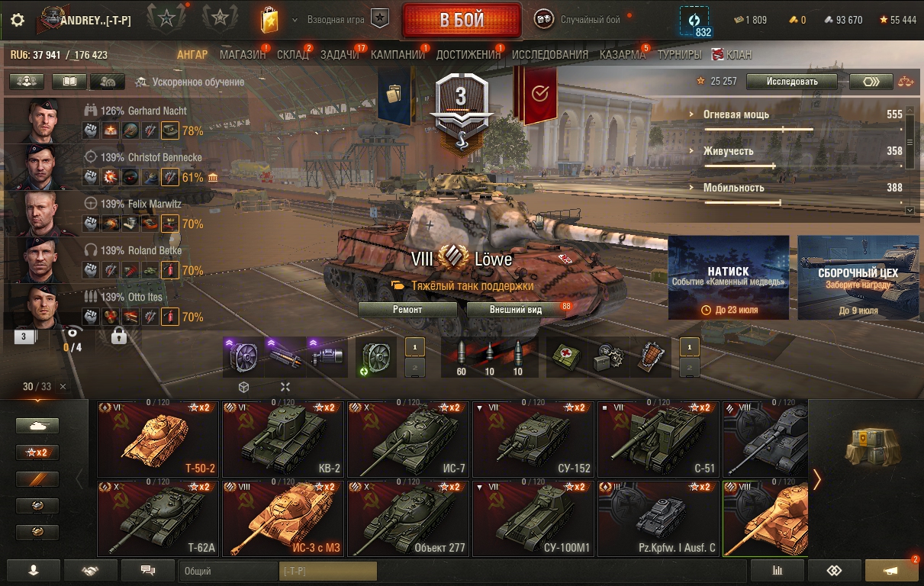Open the chat channels speech-bubble icon
This screenshot has height=586, width=924.
point(148,570)
